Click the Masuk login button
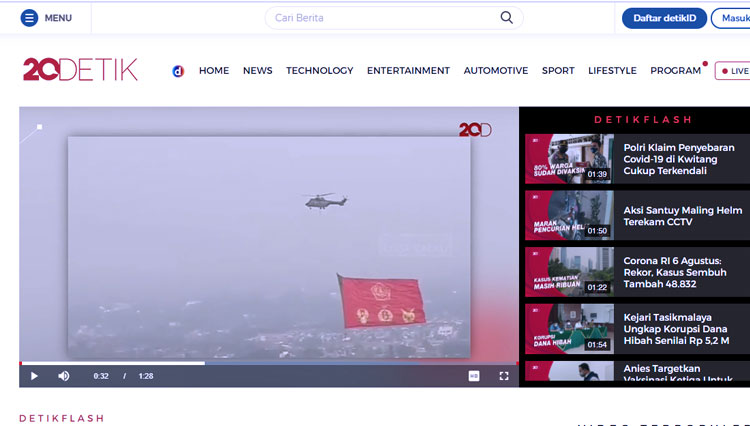 [x=732, y=18]
